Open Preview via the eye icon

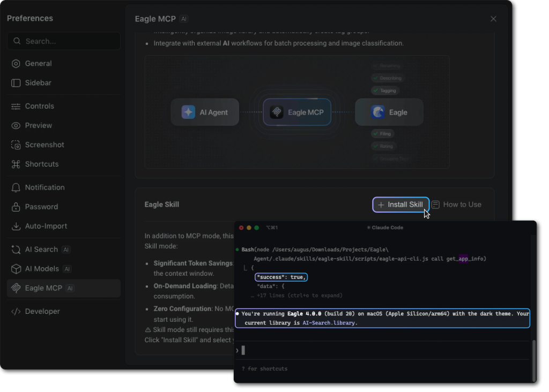tap(16, 126)
